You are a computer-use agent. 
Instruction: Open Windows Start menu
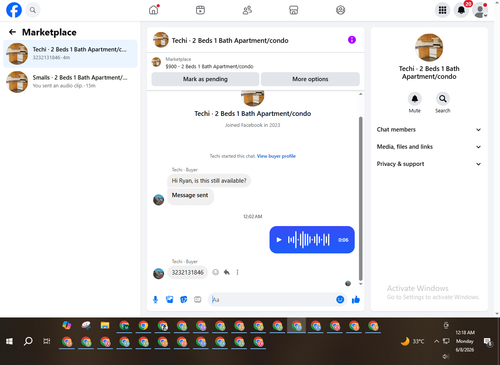pos(9,341)
